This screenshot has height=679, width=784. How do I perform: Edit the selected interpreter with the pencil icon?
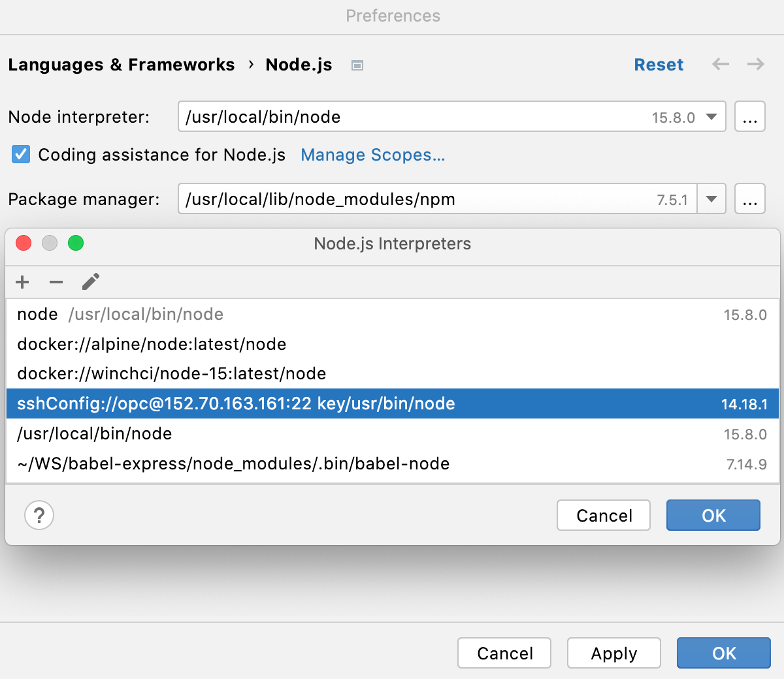[x=90, y=282]
